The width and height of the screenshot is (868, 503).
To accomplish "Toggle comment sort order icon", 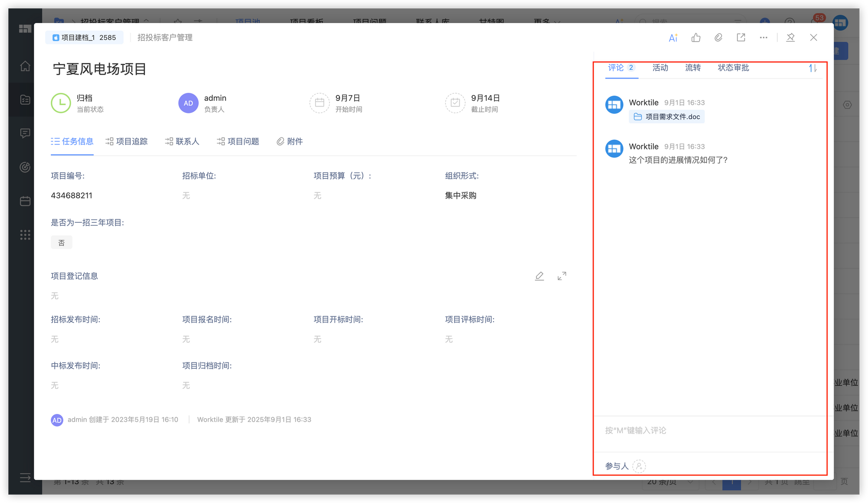I will (812, 68).
